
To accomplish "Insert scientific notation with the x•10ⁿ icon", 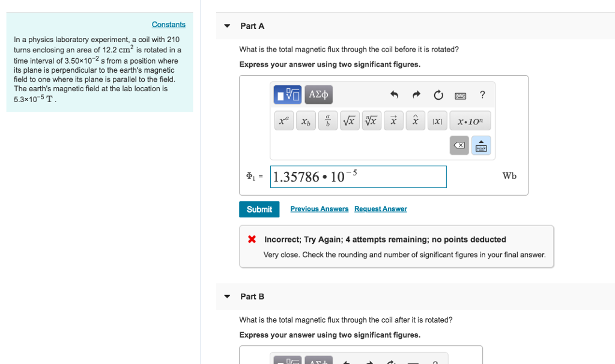I will pos(470,120).
